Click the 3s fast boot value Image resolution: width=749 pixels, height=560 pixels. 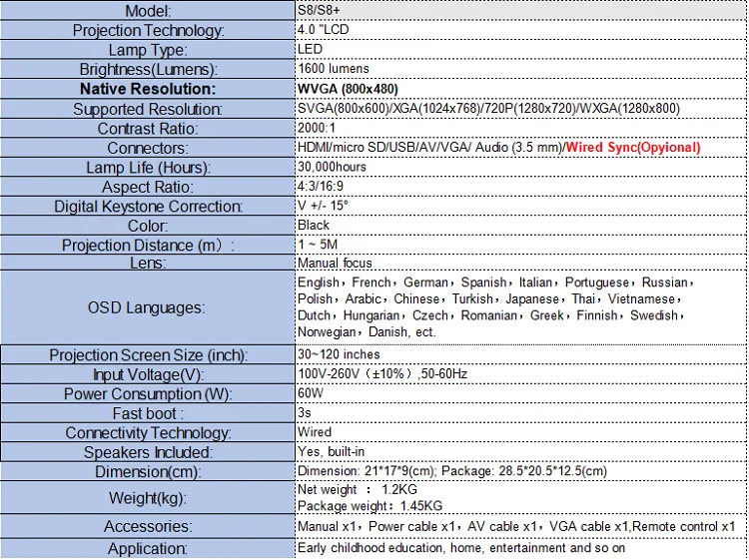tap(305, 412)
